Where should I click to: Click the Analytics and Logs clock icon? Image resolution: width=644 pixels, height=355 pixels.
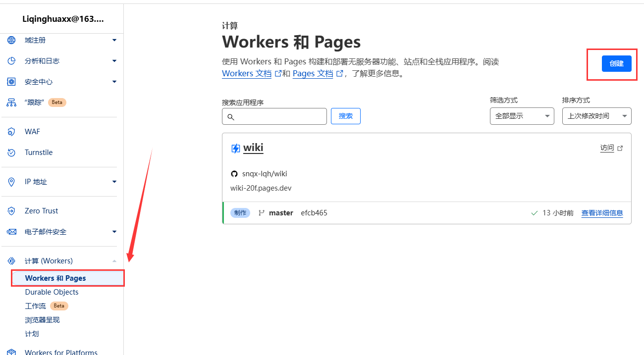tap(11, 61)
